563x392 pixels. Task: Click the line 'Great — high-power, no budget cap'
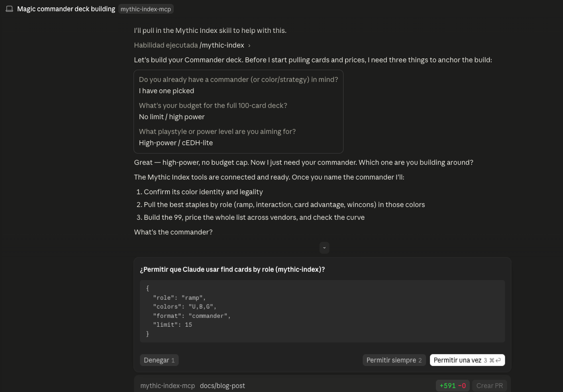tap(303, 162)
